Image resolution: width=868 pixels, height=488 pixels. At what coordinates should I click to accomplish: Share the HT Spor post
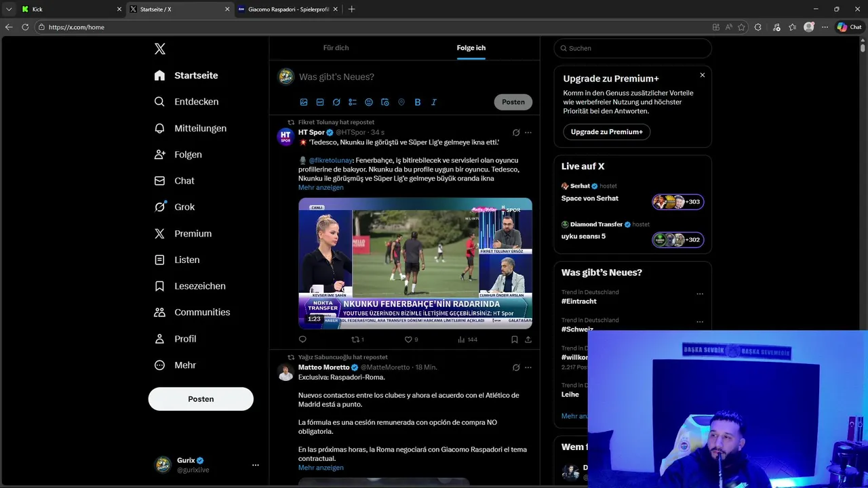click(528, 340)
